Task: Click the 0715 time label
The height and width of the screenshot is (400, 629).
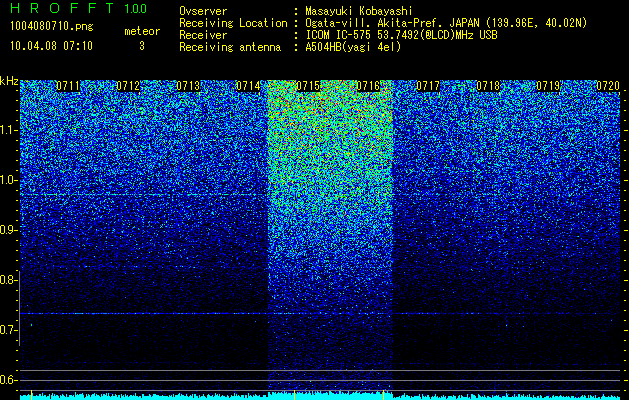Action: pyautogui.click(x=308, y=86)
